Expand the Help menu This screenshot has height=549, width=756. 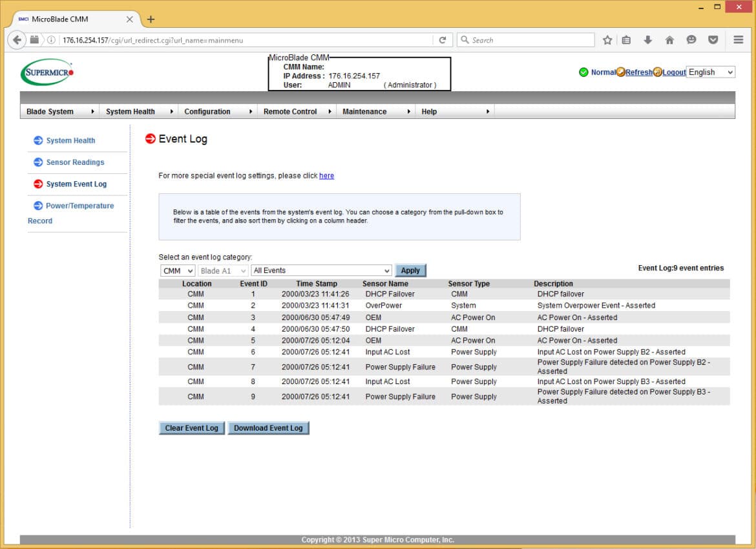pyautogui.click(x=455, y=111)
